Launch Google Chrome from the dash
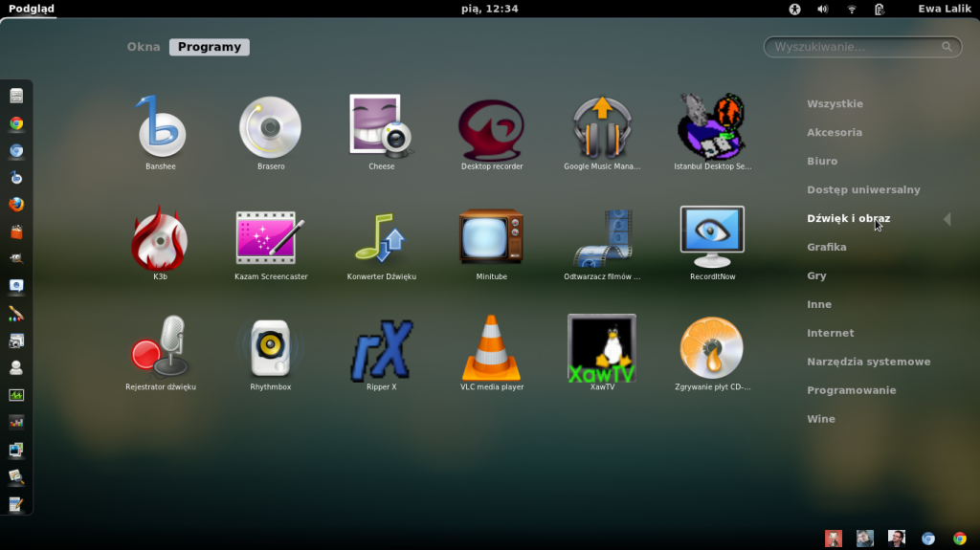This screenshot has width=980, height=550. (16, 123)
